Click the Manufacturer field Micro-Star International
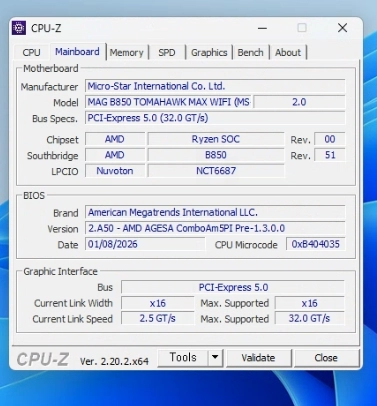This screenshot has width=377, height=406. (215, 86)
